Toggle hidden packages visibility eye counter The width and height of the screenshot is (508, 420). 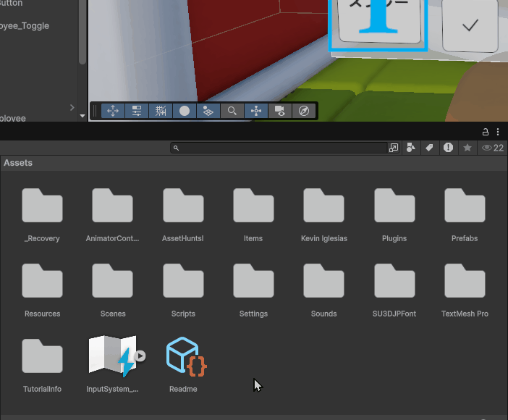(492, 148)
